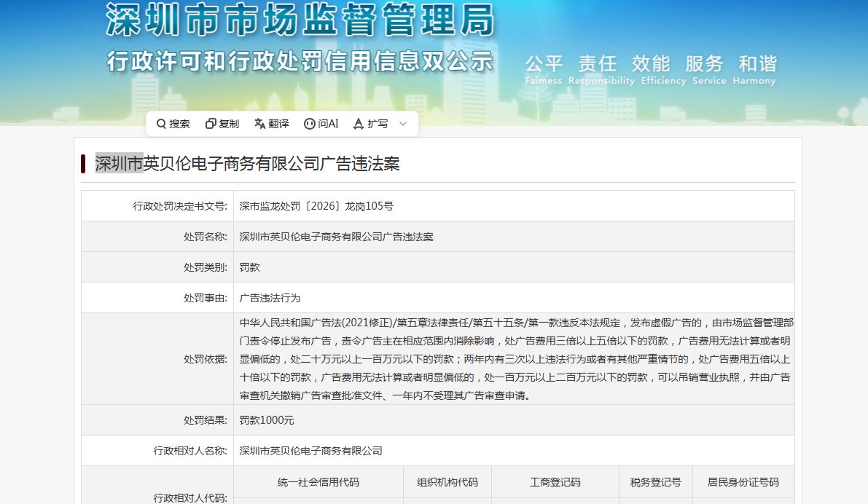Click the 处罚名称 value cell text
Image resolution: width=868 pixels, height=504 pixels.
(x=336, y=237)
